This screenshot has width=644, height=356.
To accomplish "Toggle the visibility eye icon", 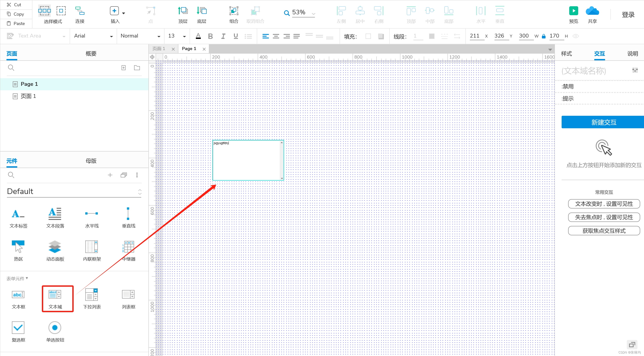I will 576,36.
